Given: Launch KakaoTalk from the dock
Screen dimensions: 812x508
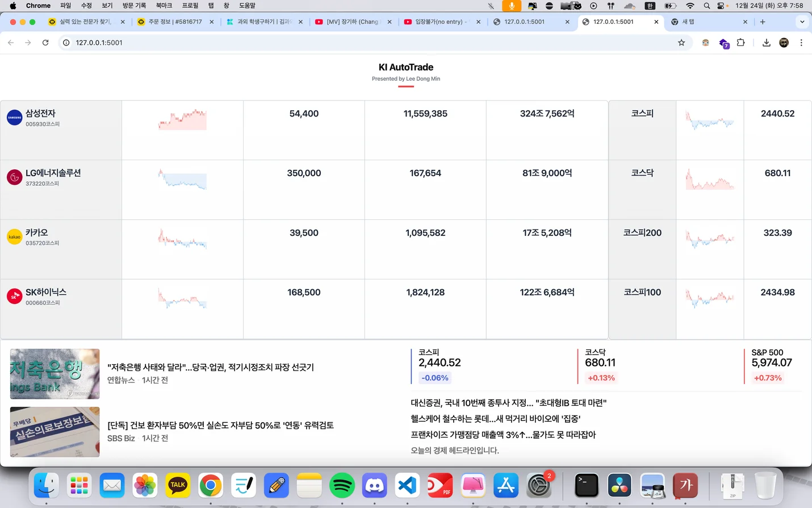Looking at the screenshot, I should click(x=178, y=485).
